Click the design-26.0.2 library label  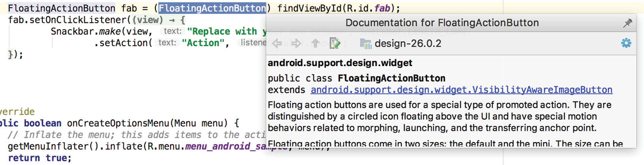click(x=408, y=43)
